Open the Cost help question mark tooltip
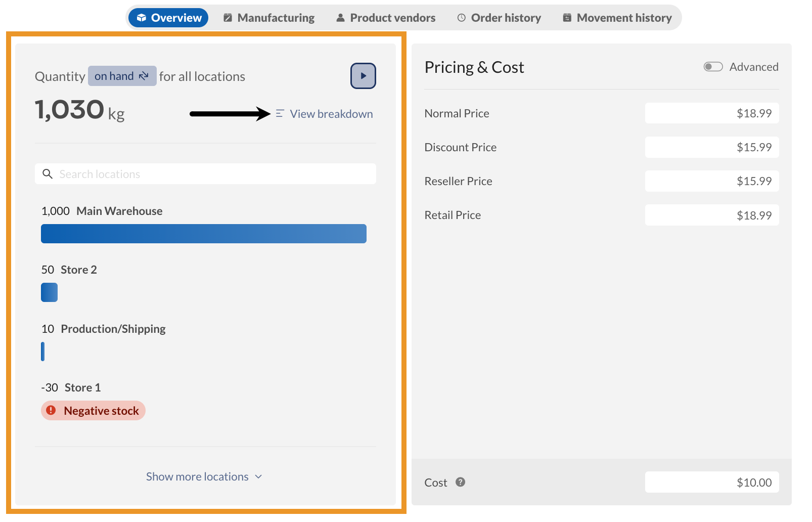812x522 pixels. (x=461, y=482)
